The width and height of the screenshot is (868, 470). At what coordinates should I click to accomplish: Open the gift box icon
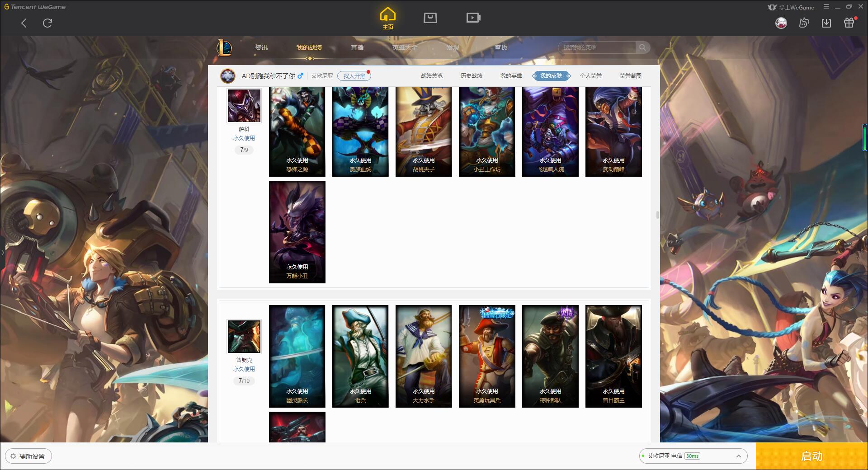pos(849,23)
